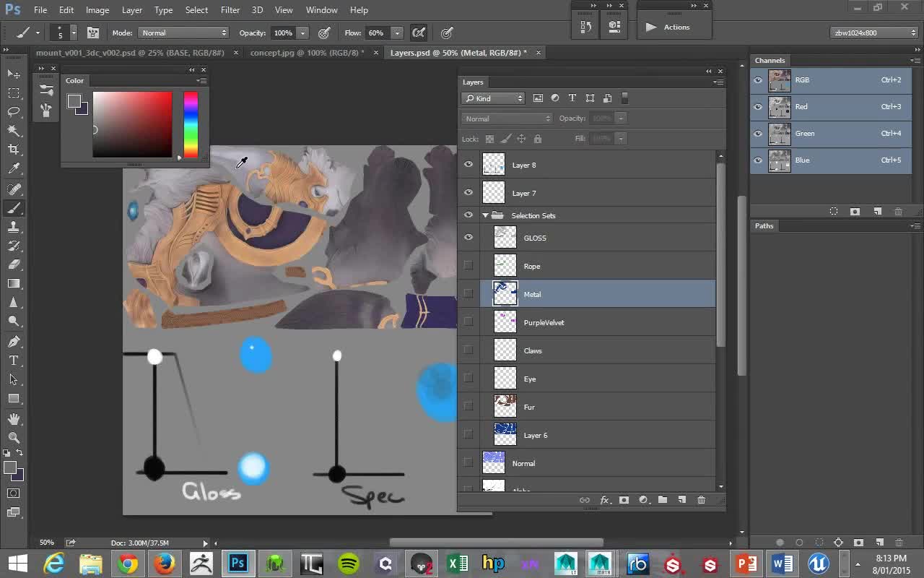
Task: Open the Layers panel flyout menu
Action: 718,82
